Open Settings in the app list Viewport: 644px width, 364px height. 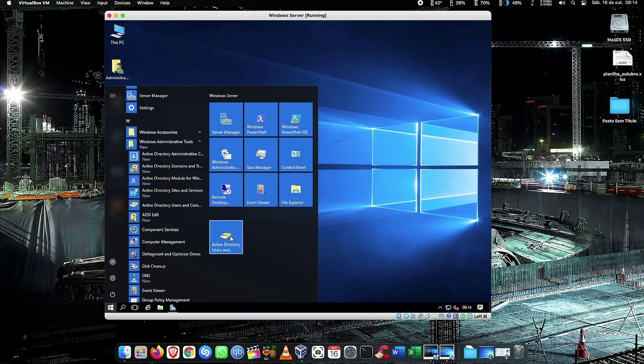pyautogui.click(x=165, y=108)
